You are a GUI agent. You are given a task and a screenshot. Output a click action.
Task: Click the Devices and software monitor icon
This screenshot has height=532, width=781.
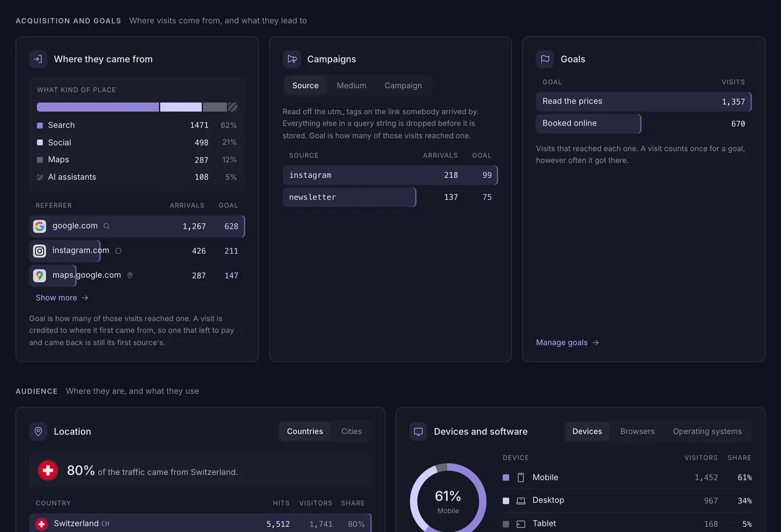418,431
